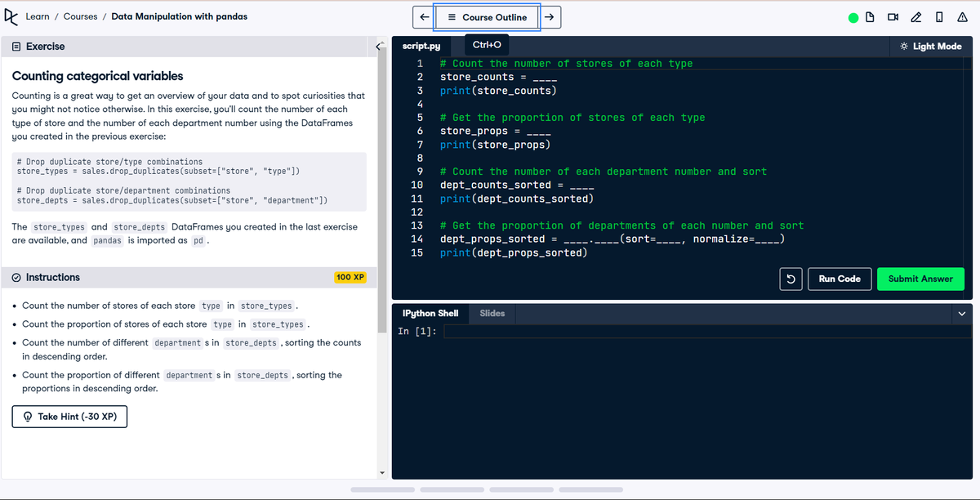Click print(dept_props_sorted) on line 15
The image size is (980, 500).
[x=514, y=252]
